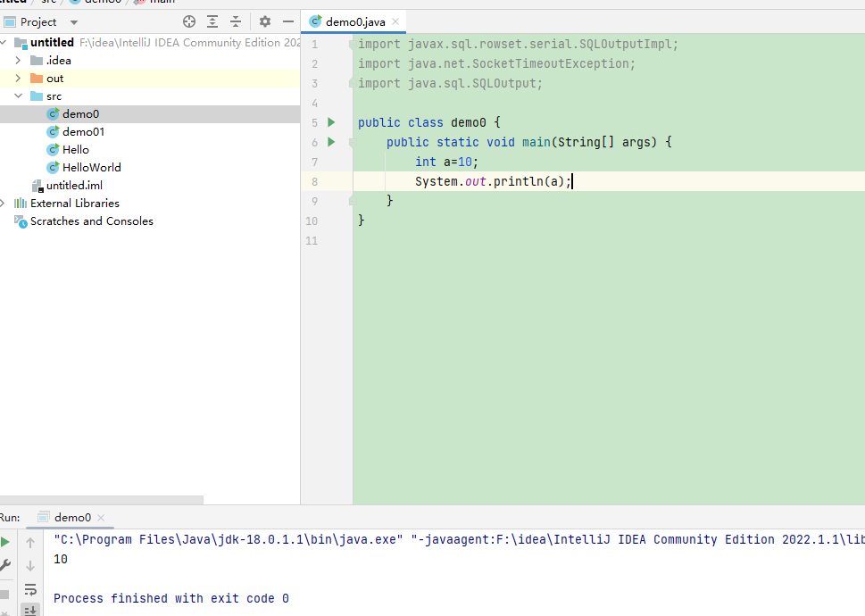Click the Expand All icon in Project panel
The height and width of the screenshot is (616, 865).
212,21
